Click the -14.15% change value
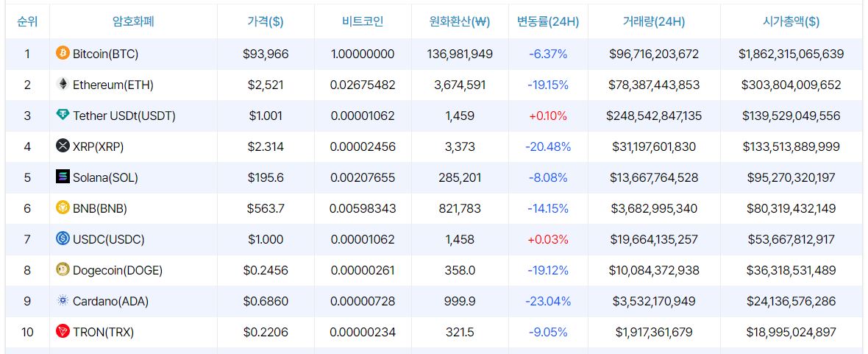 [548, 209]
